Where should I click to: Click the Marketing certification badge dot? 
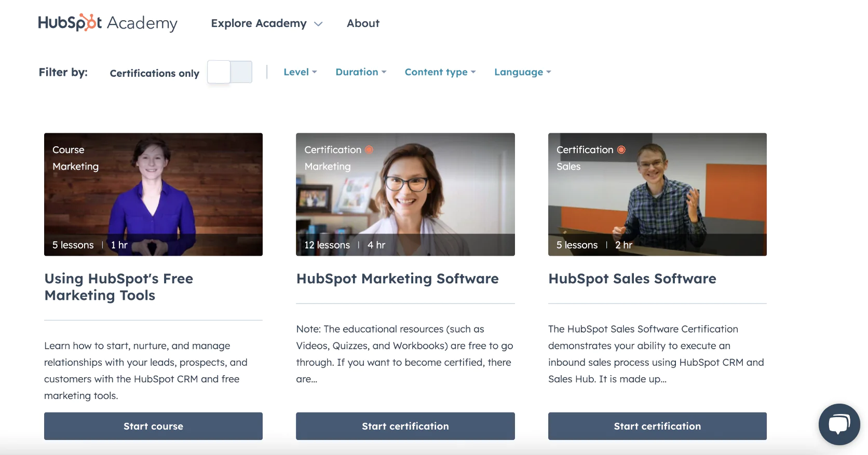[369, 150]
